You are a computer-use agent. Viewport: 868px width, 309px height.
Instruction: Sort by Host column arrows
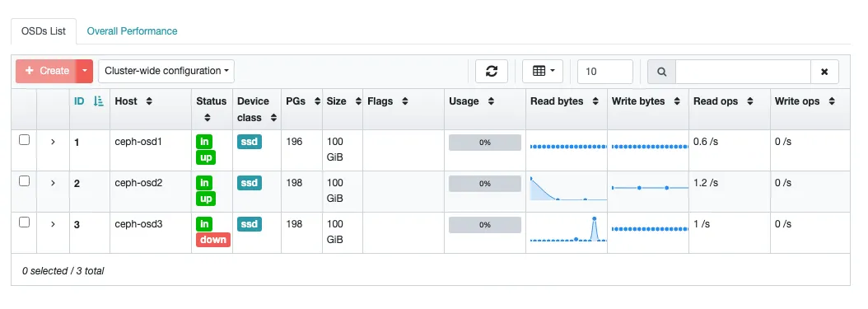point(149,101)
